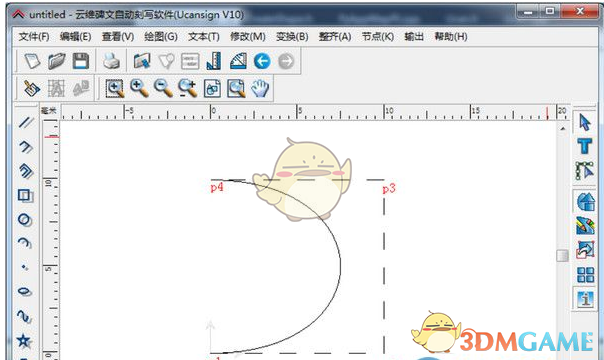Click the scrollbar up arrow

[x=563, y=128]
